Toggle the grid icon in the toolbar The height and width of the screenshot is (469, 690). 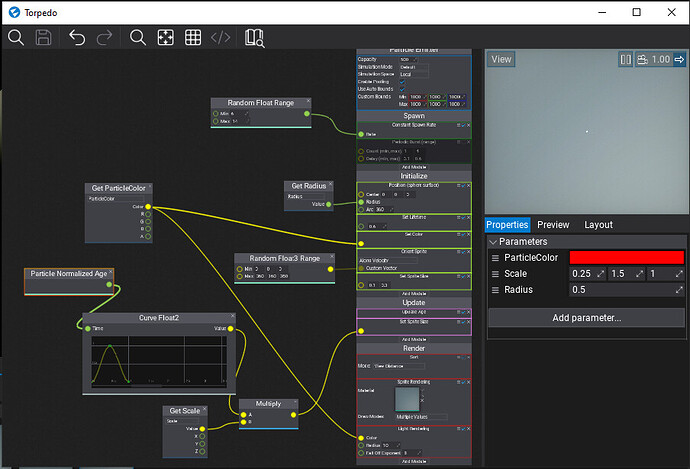193,38
